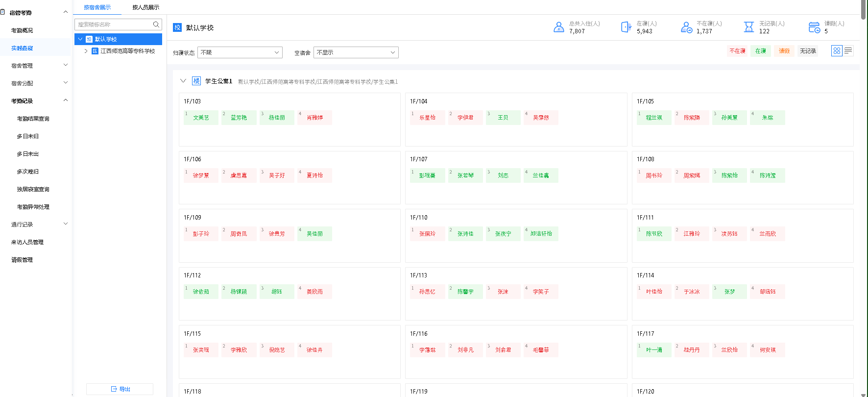The width and height of the screenshot is (868, 397).
Task: Toggle the 不在寝 status filter
Action: tap(737, 51)
